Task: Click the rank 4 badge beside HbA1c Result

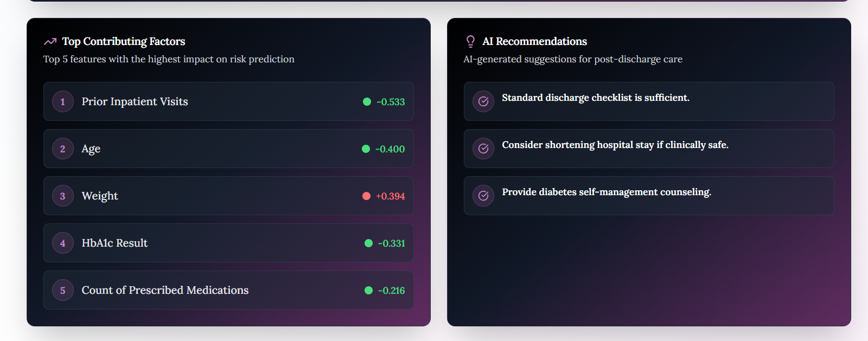Action: click(x=63, y=243)
